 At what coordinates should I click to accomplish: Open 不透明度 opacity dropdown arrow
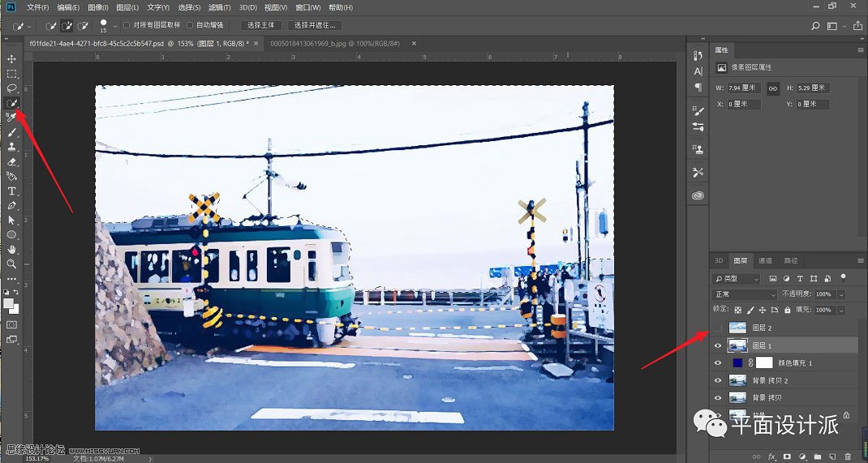click(842, 294)
